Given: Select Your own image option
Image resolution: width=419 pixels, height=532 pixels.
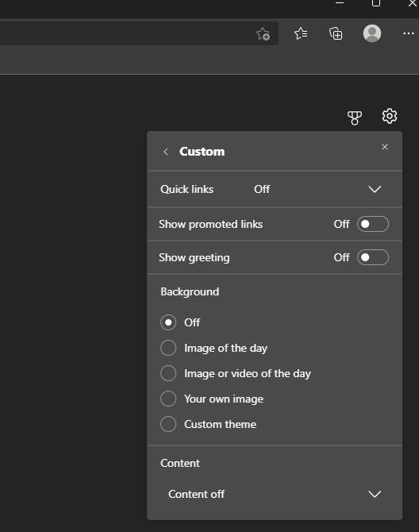Looking at the screenshot, I should pos(168,399).
